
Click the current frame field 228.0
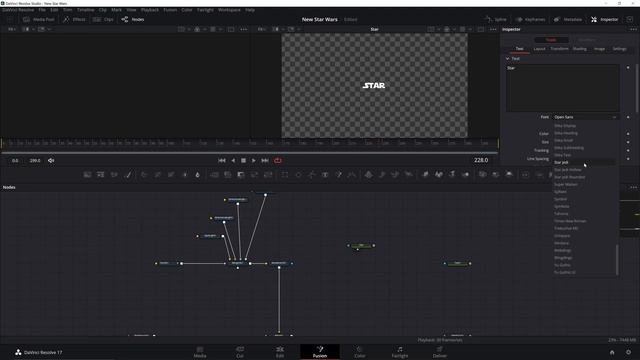(481, 160)
